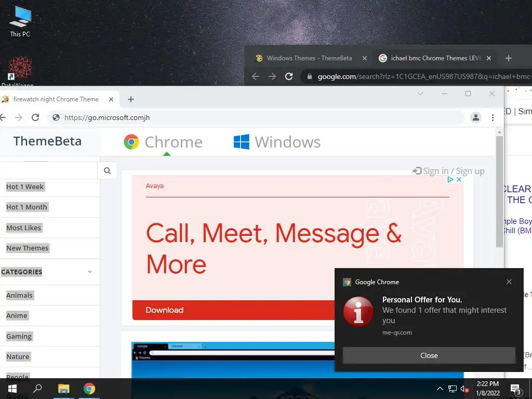Click the muted volume tray icon
The width and height of the screenshot is (532, 399).
point(465,389)
